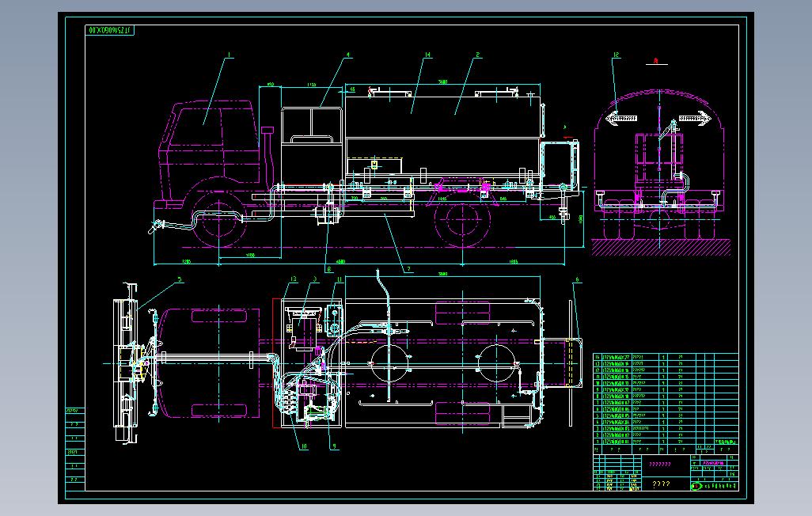Select the part number in parts list row 1
Image resolution: width=812 pixels, height=516 pixels.
615,442
